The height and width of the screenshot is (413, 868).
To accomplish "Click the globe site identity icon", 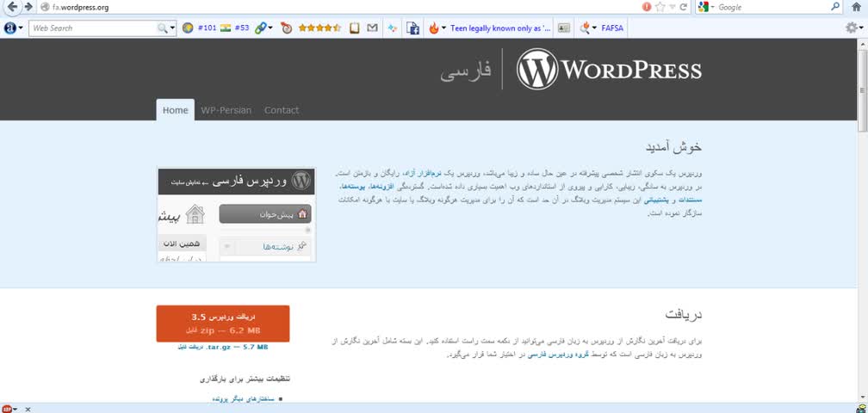I will [x=45, y=7].
